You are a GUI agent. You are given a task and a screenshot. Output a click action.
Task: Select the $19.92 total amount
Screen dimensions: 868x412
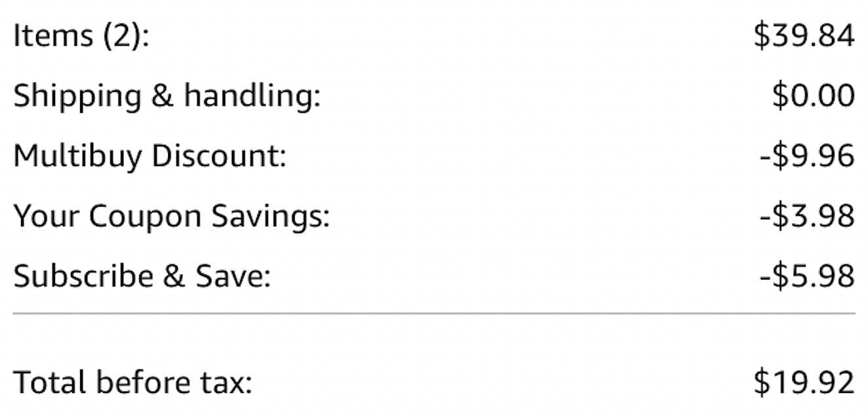804,382
